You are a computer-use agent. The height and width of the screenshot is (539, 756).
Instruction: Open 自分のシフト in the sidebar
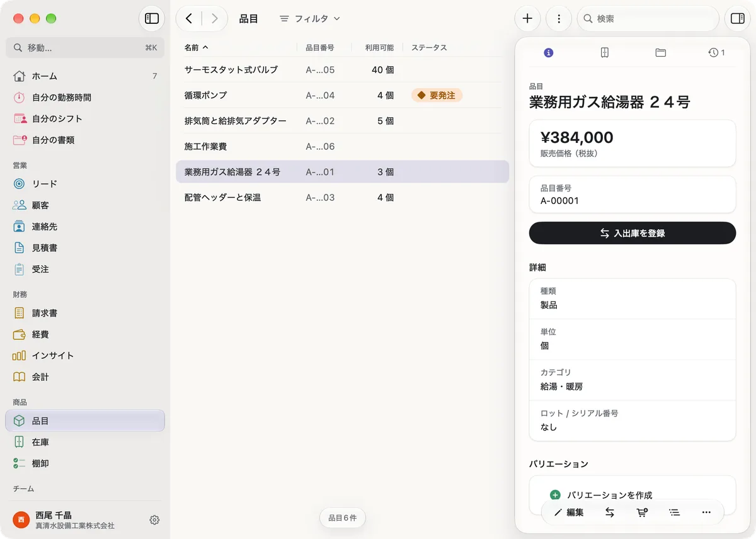[x=85, y=118]
